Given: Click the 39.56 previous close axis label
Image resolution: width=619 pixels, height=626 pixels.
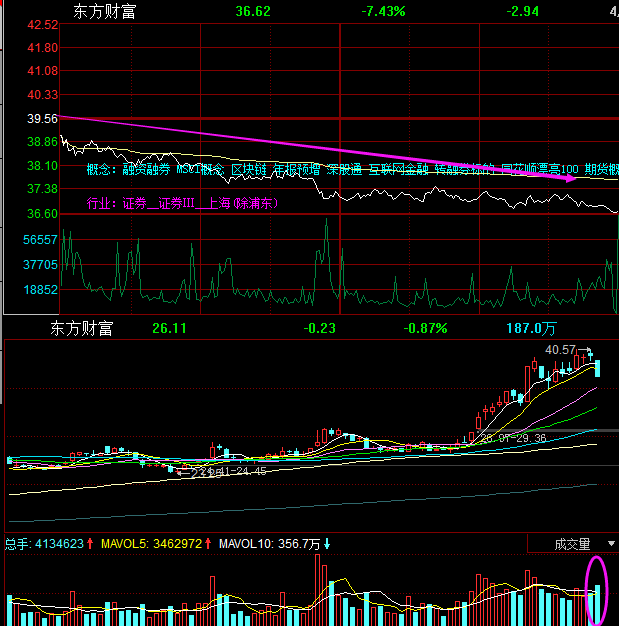Looking at the screenshot, I should (x=42, y=119).
